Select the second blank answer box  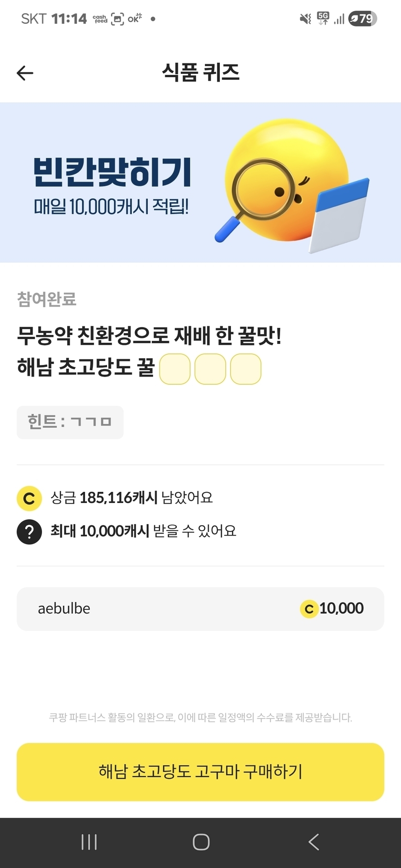tap(210, 369)
